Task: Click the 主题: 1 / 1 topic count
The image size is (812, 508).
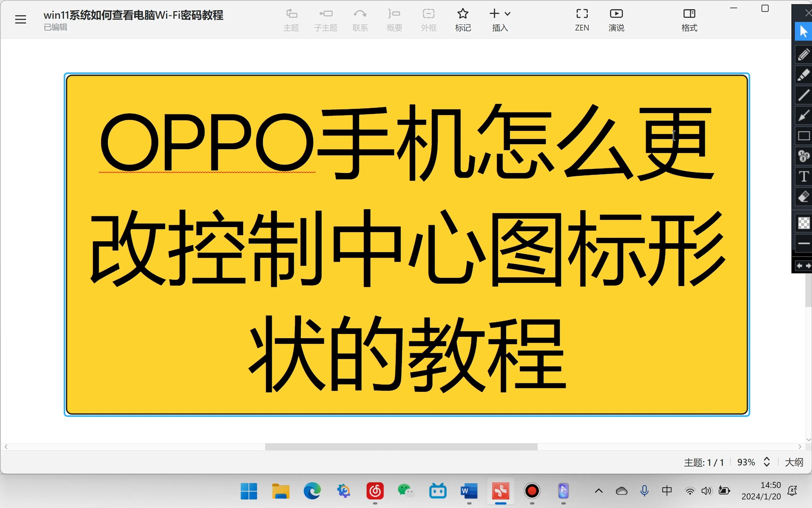Action: point(704,463)
